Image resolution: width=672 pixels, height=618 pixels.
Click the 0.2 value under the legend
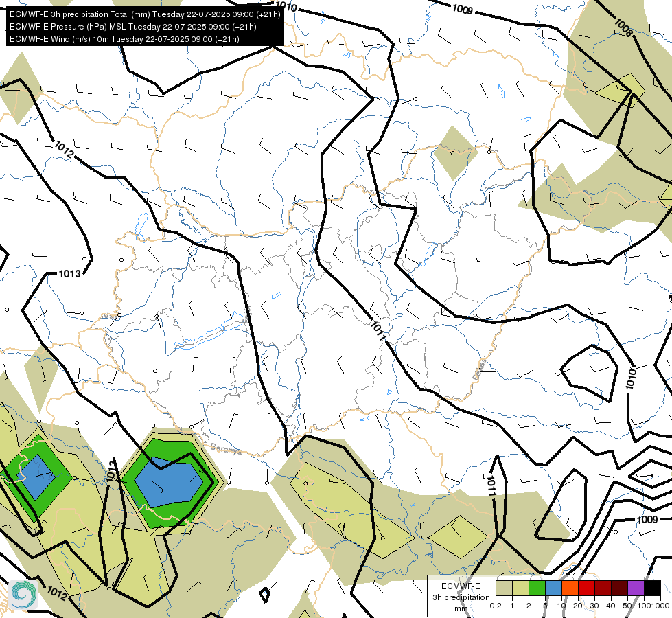click(x=496, y=606)
